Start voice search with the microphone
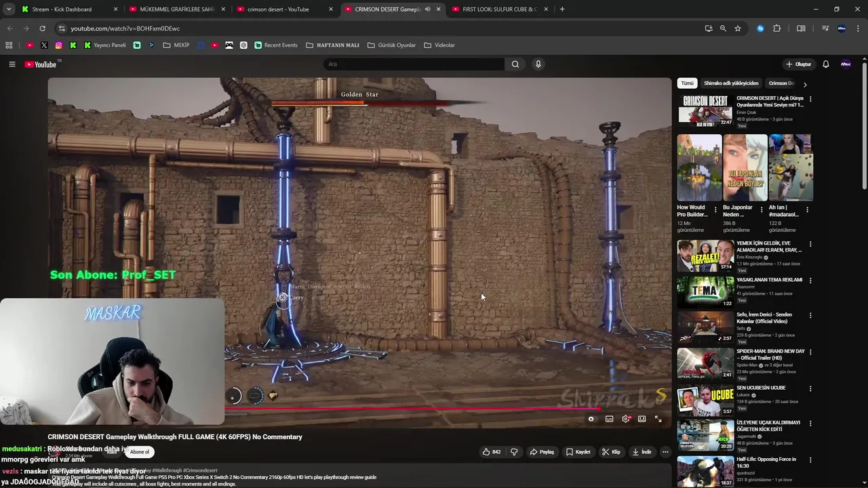The height and width of the screenshot is (488, 868). [538, 64]
